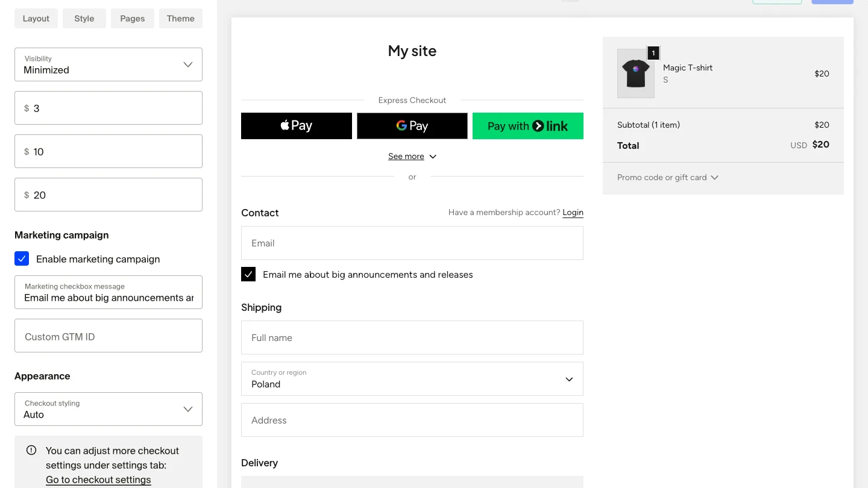This screenshot has width=868, height=488.
Task: Open the Visibility dropdown set to Minimized
Action: (108, 64)
